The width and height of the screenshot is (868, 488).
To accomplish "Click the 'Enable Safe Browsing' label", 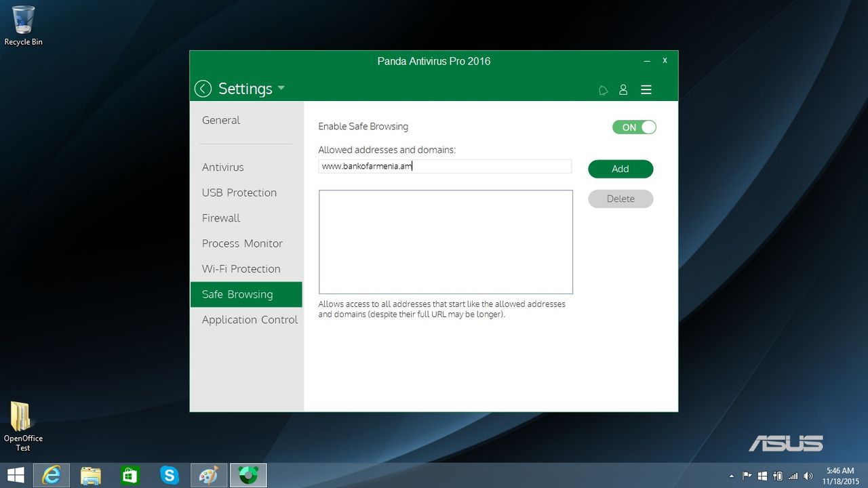I will (363, 126).
